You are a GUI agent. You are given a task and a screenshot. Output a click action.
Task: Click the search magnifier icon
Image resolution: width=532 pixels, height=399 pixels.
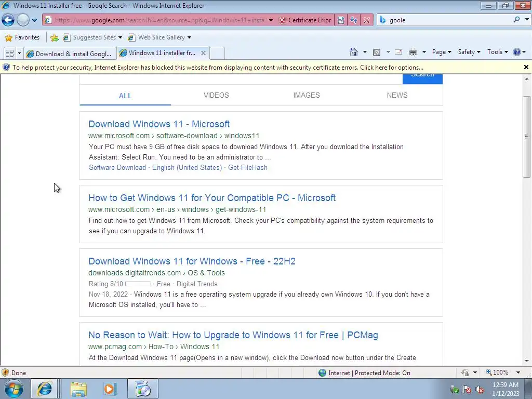tap(516, 20)
